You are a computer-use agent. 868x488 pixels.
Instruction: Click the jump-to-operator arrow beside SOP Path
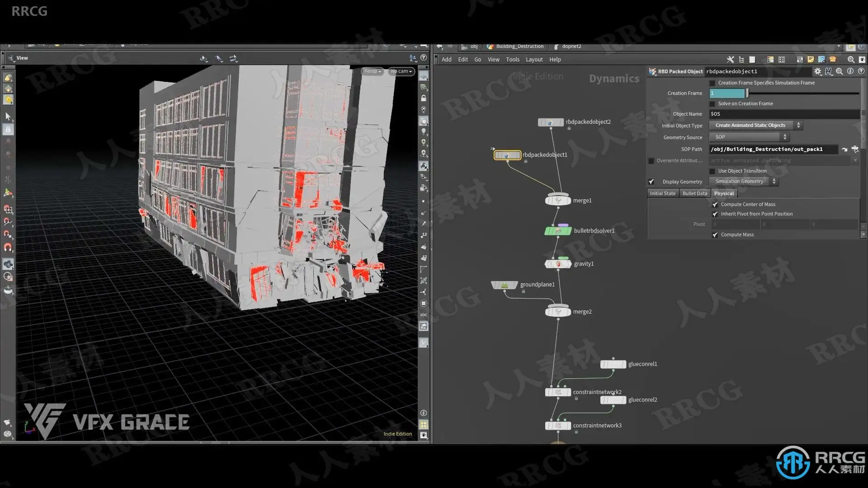coord(844,149)
